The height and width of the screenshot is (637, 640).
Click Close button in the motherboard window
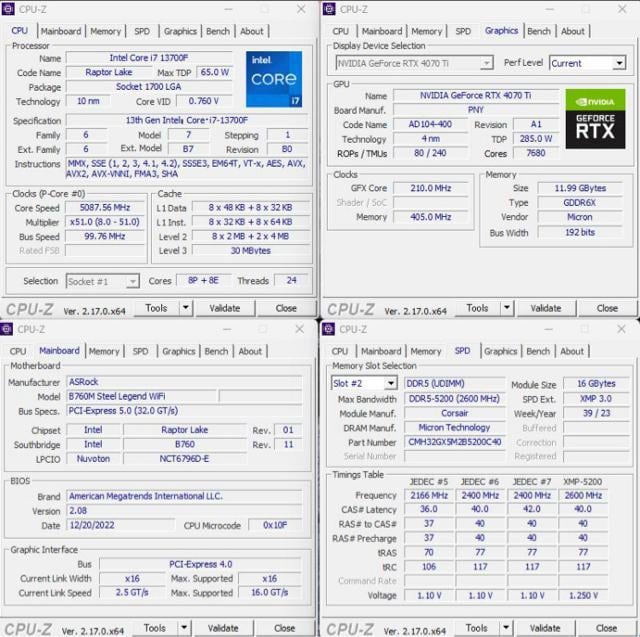pos(285,628)
